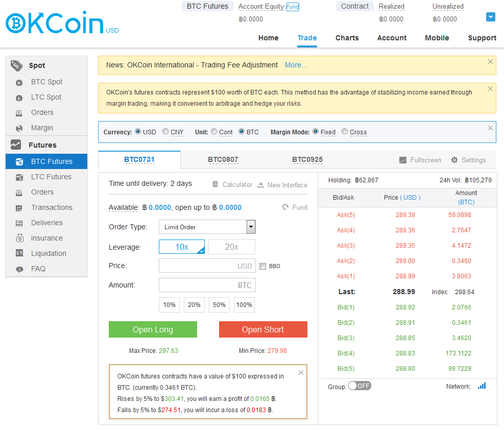Click the New Interface share icon
Viewport: 504px width, 430px height.
260,185
